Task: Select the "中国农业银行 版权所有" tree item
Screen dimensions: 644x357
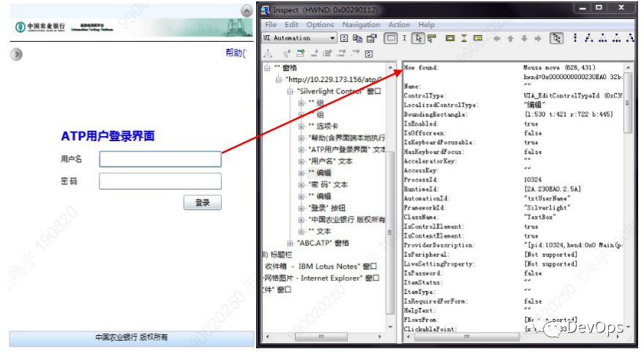Action: pyautogui.click(x=347, y=219)
